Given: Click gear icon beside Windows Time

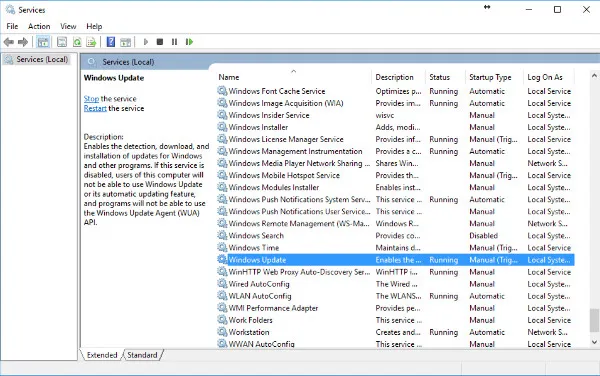Looking at the screenshot, I should click(222, 247).
